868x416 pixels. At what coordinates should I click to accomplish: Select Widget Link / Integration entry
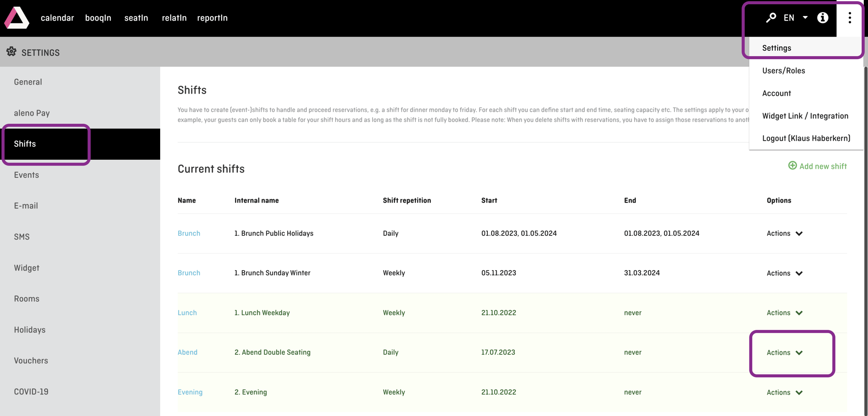click(x=806, y=116)
